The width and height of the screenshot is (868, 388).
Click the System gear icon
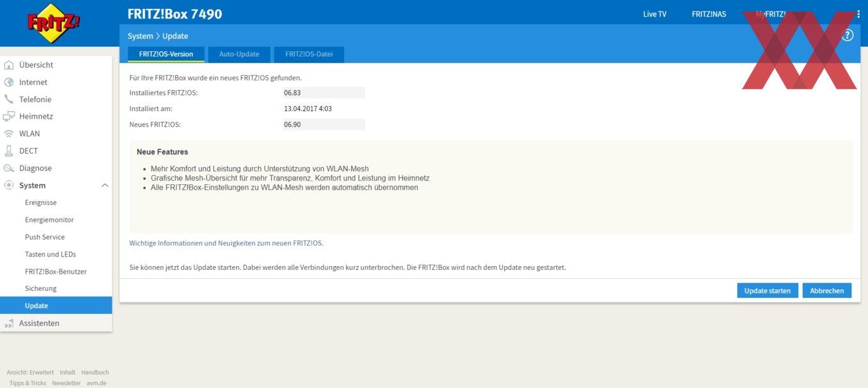pyautogui.click(x=9, y=186)
